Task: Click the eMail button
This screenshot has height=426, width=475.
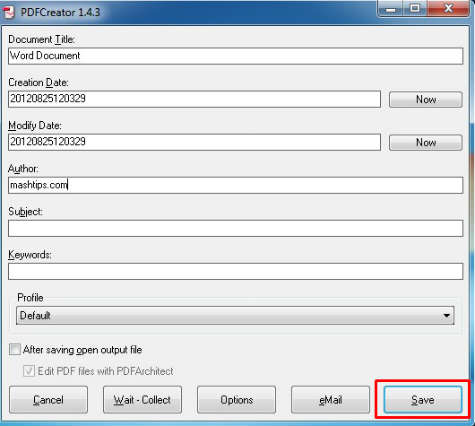Action: (x=330, y=400)
